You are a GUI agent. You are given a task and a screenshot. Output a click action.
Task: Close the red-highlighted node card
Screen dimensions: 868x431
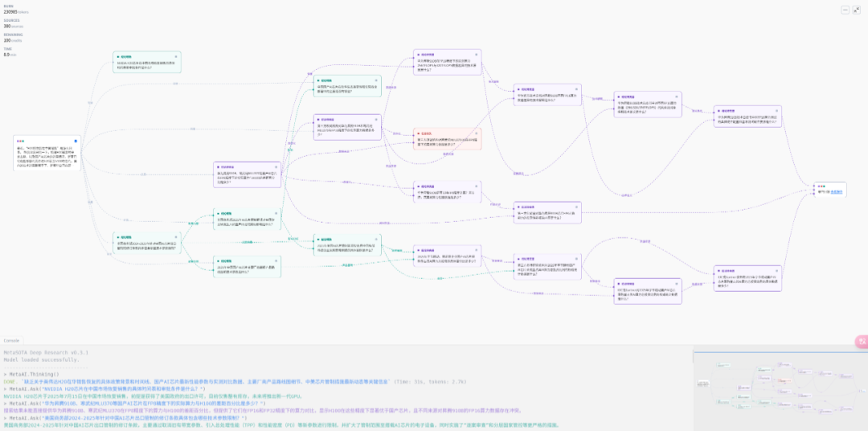pyautogui.click(x=476, y=133)
